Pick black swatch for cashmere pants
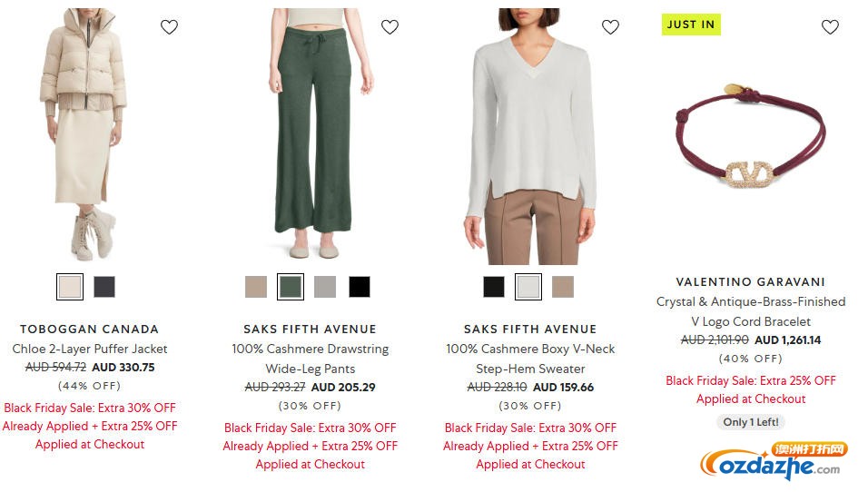Image resolution: width=868 pixels, height=492 pixels. coord(360,287)
